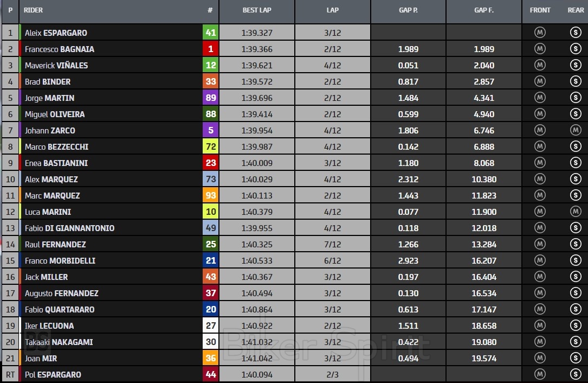Select rider name Jorge MARTIN

50,98
